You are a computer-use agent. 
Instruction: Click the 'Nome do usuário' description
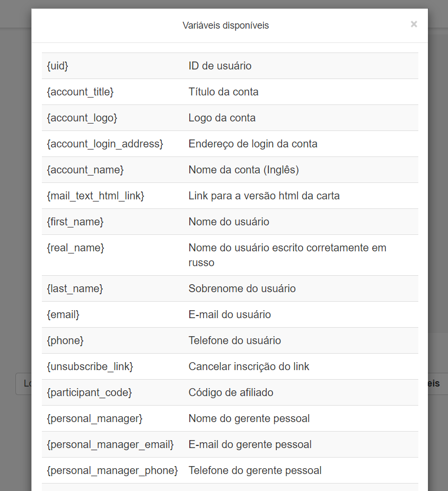click(x=229, y=222)
